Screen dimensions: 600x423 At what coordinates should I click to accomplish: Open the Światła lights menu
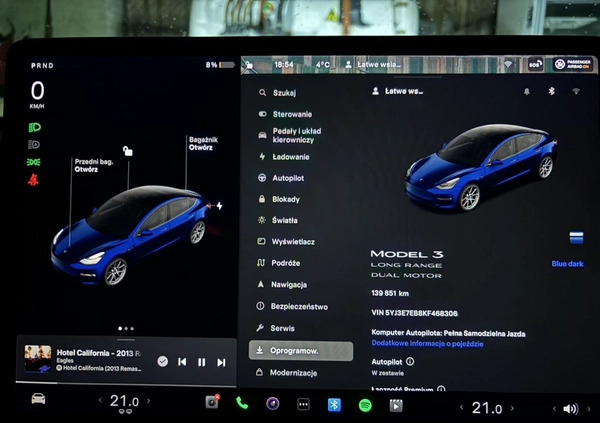(x=278, y=220)
